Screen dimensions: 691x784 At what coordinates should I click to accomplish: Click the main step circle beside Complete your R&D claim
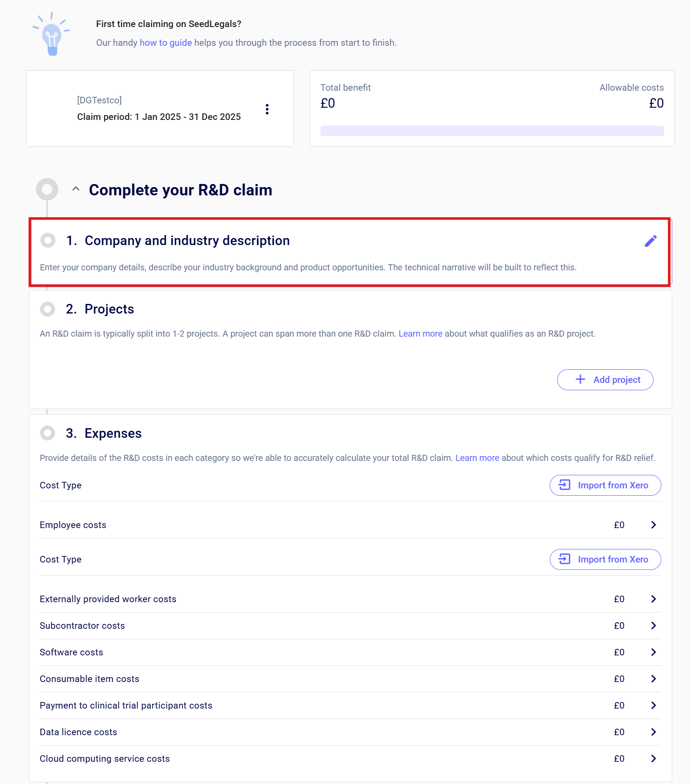(x=47, y=189)
